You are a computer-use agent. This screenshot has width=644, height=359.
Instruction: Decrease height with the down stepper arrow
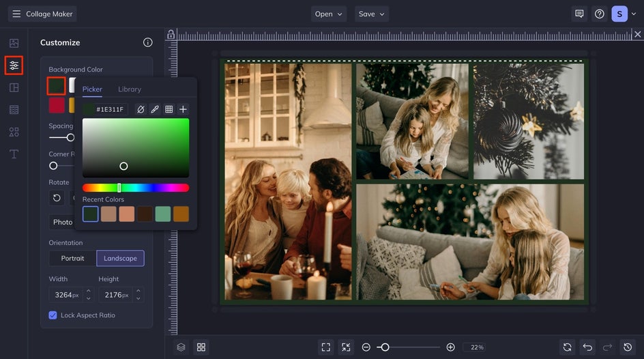tap(138, 299)
